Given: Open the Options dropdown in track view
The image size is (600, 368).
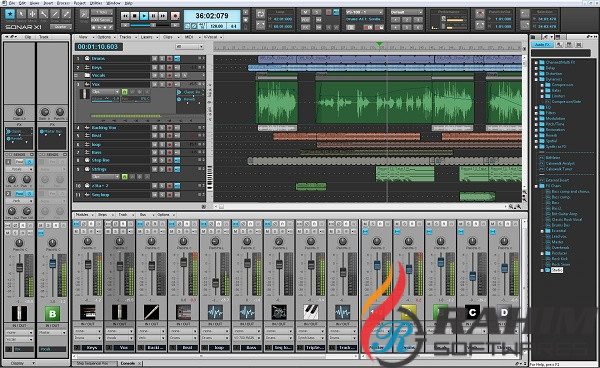Looking at the screenshot, I should [106, 37].
